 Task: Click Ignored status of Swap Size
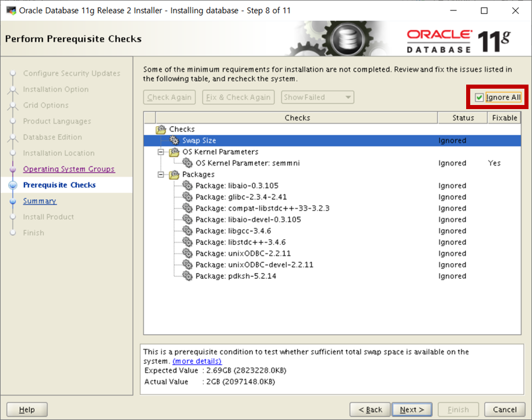point(452,141)
